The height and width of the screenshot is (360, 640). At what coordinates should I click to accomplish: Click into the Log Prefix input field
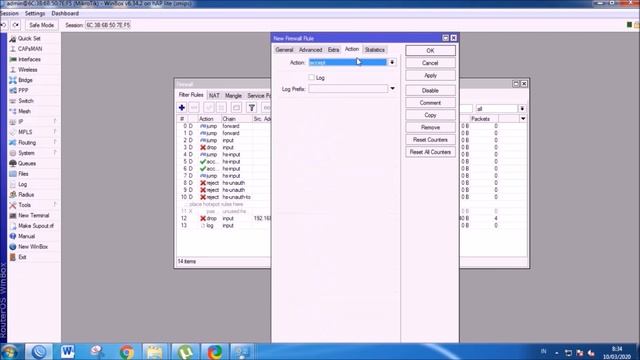coord(348,89)
